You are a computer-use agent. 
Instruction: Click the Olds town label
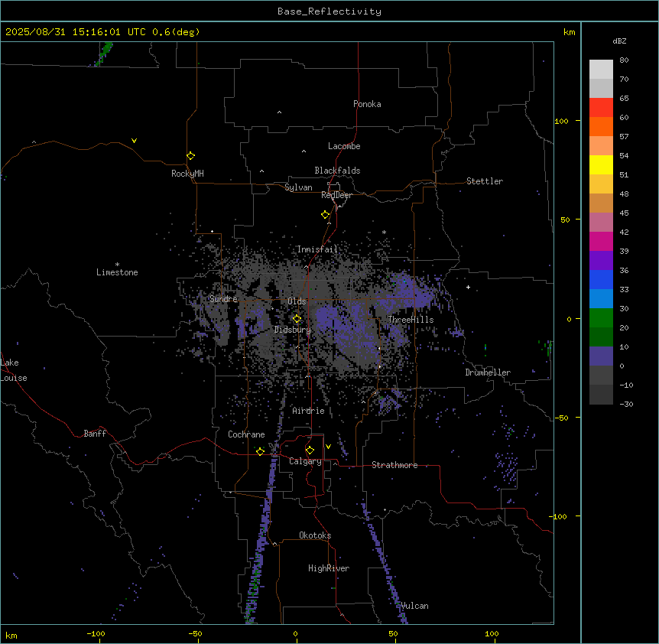pos(297,301)
